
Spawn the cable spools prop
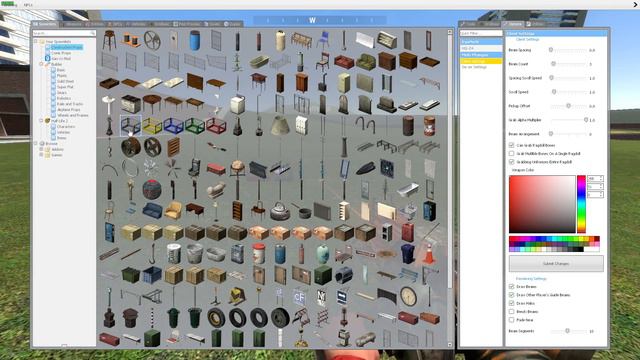pyautogui.click(x=131, y=40)
